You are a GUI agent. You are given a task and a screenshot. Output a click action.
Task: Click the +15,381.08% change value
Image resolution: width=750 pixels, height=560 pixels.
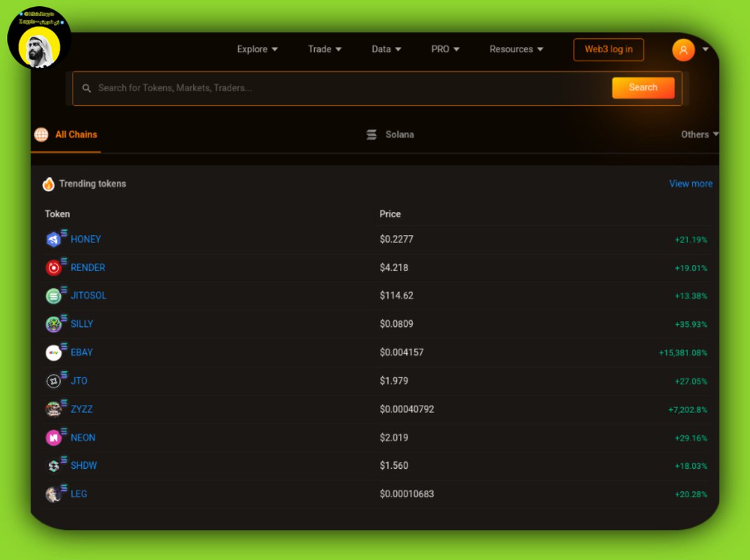[683, 353]
